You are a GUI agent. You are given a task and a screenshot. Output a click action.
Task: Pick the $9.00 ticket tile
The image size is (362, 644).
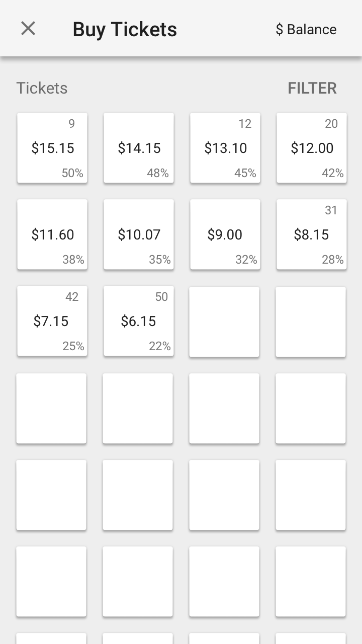point(225,234)
